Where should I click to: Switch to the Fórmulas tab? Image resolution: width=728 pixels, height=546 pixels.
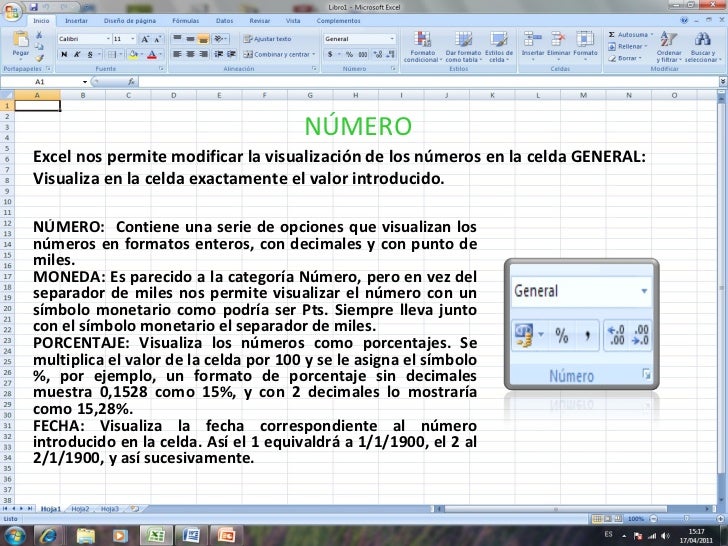tap(185, 21)
